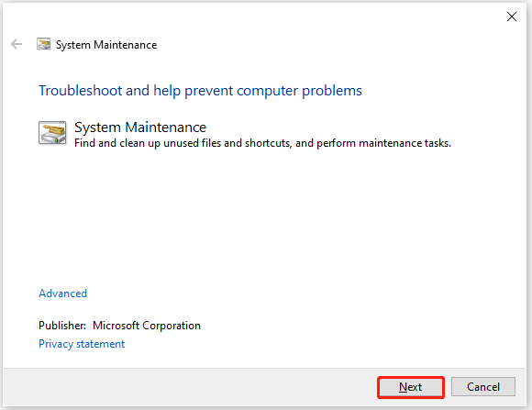Close the dialog with the X button
532x410 pixels.
pos(511,17)
